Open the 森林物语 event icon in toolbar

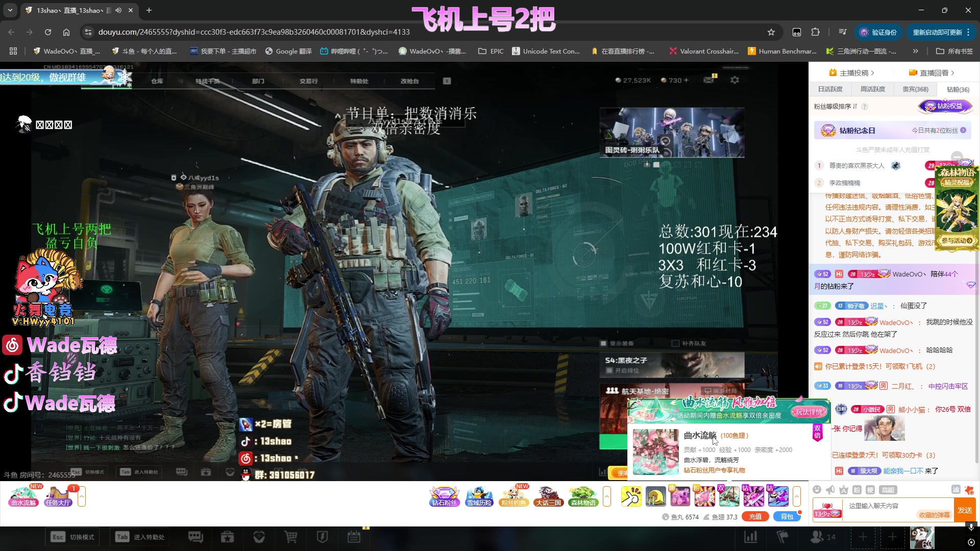(583, 496)
